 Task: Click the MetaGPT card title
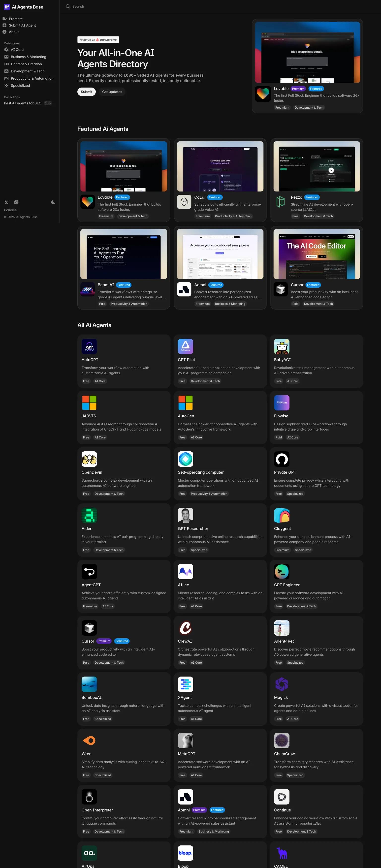187,753
